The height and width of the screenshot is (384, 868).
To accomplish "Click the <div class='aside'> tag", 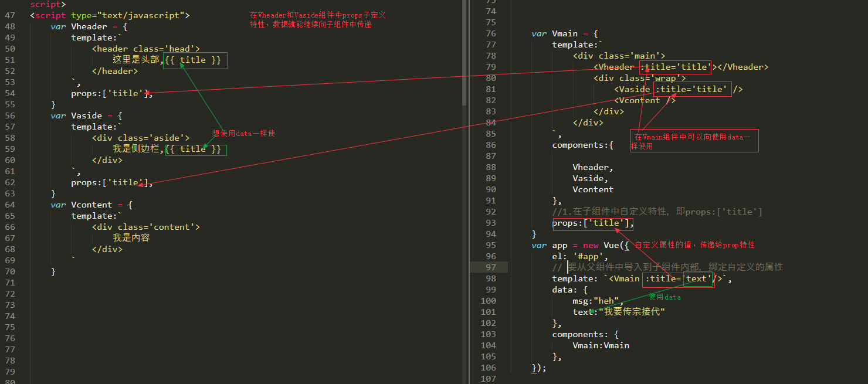I will pos(141,138).
